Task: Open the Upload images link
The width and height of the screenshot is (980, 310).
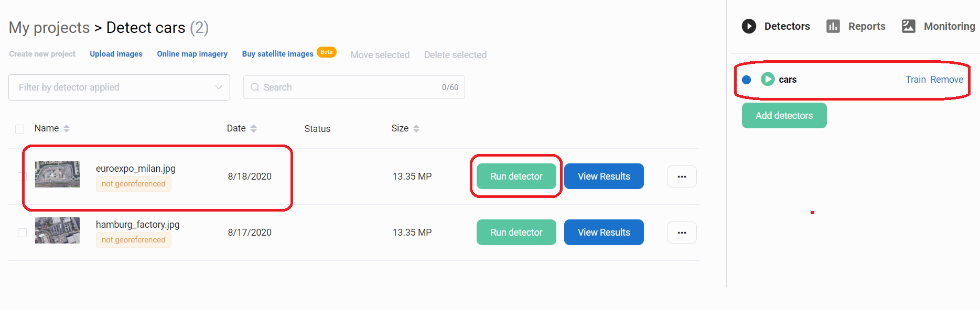Action: tap(116, 54)
